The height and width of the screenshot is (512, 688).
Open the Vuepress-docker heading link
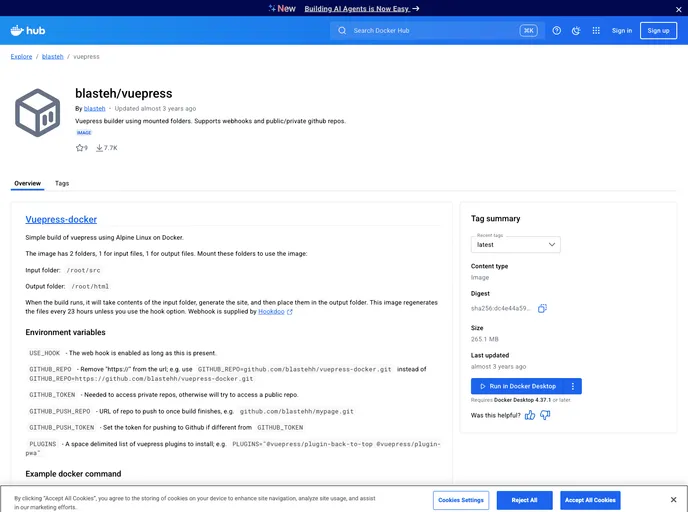[61, 219]
